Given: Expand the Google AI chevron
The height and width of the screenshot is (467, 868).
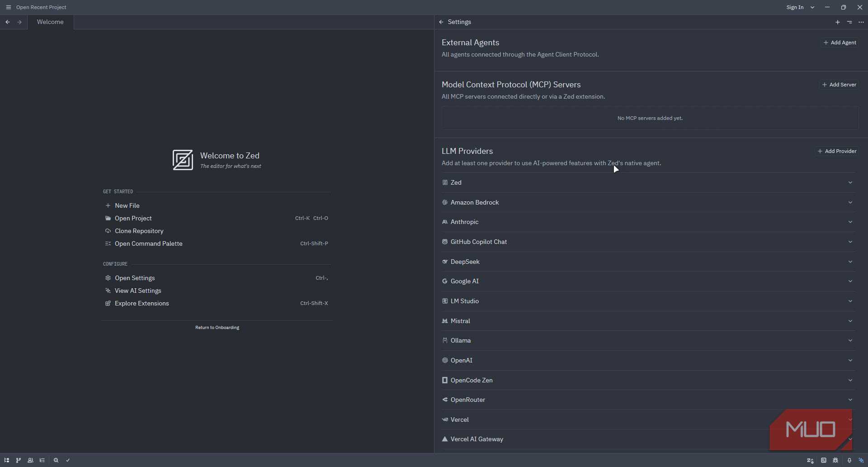Looking at the screenshot, I should pyautogui.click(x=850, y=281).
